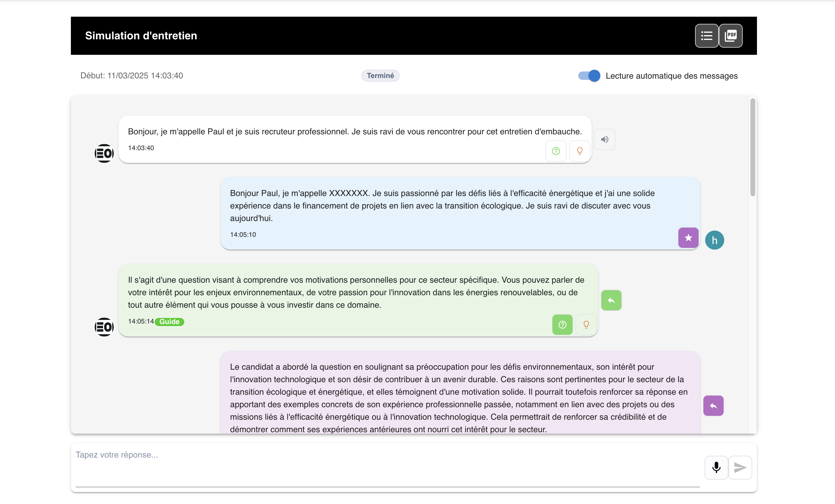Click the teal h user avatar
The height and width of the screenshot is (504, 835).
(714, 240)
